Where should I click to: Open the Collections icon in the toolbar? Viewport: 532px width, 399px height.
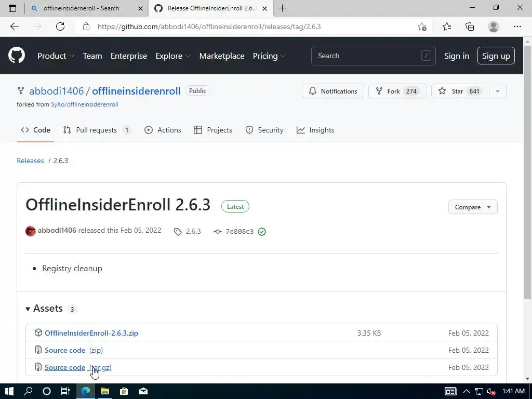[470, 26]
